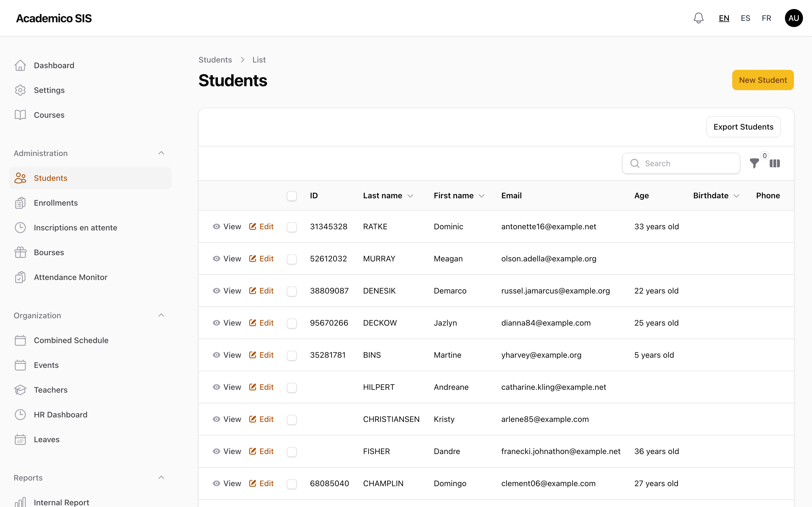Image resolution: width=812 pixels, height=507 pixels.
Task: Click inside the search field
Action: click(681, 163)
